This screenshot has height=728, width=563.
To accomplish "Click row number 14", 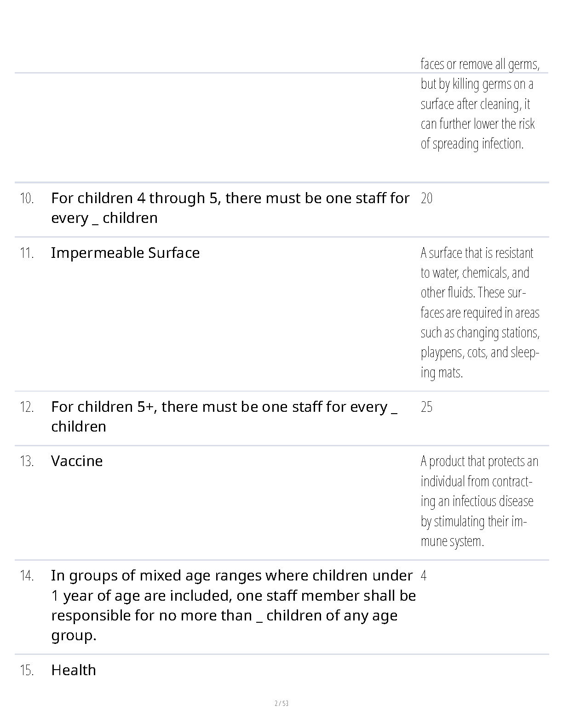I will point(27,576).
